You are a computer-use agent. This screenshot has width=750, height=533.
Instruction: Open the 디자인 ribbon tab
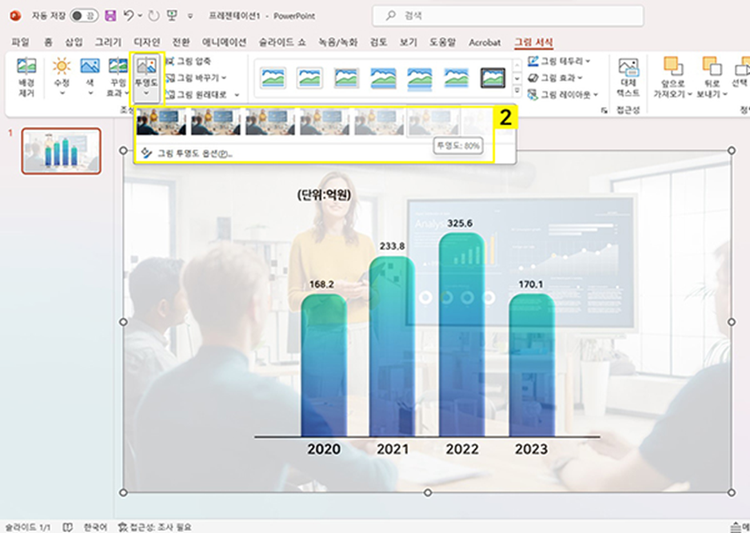(x=147, y=42)
